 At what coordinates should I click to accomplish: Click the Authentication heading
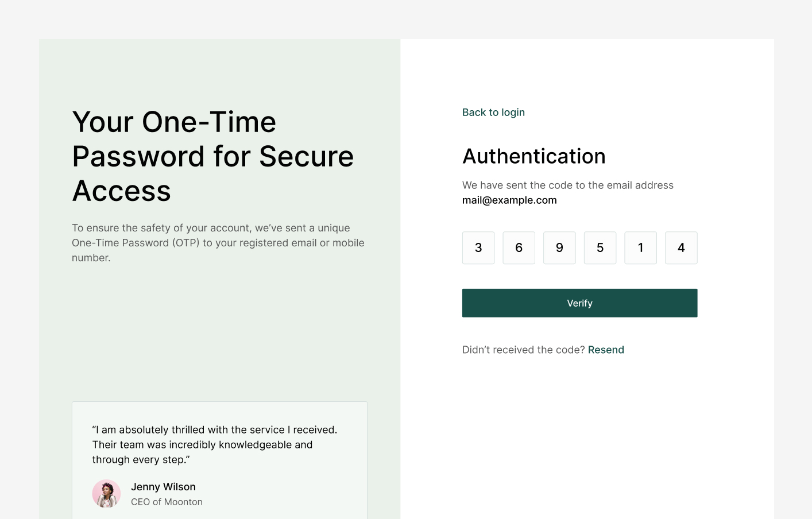(x=534, y=156)
